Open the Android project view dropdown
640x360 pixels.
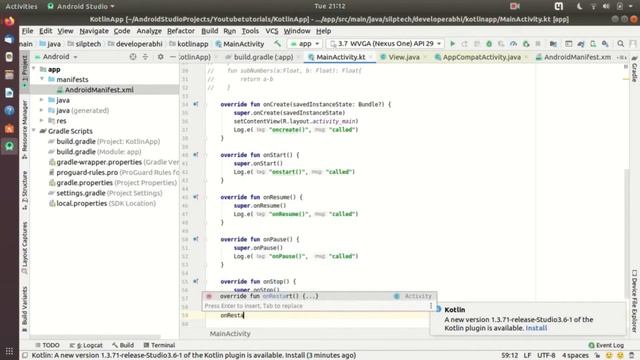(56, 57)
